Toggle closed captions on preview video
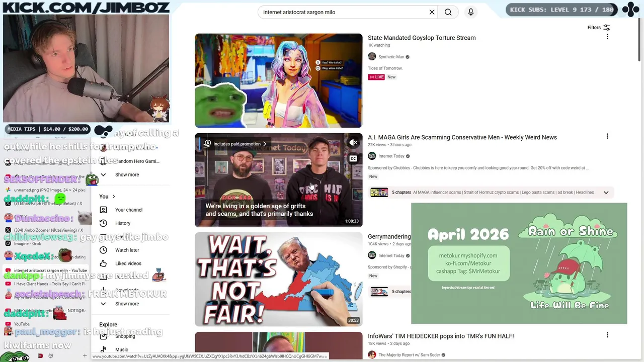Screen dimensions: 644x362 coord(353,159)
